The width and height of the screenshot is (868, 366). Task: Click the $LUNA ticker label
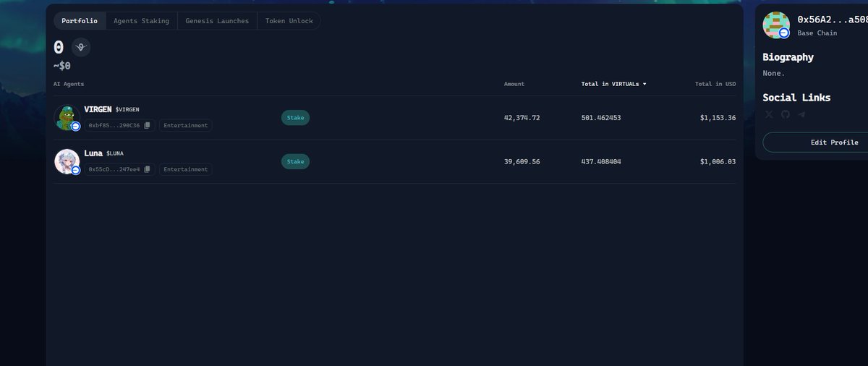(x=115, y=153)
